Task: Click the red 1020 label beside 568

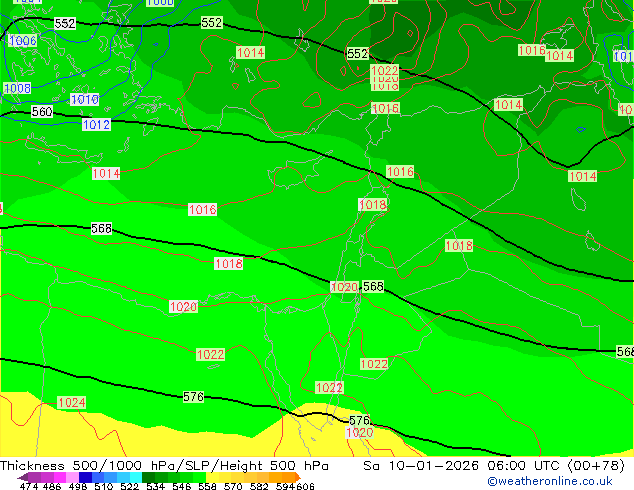Action: click(344, 287)
